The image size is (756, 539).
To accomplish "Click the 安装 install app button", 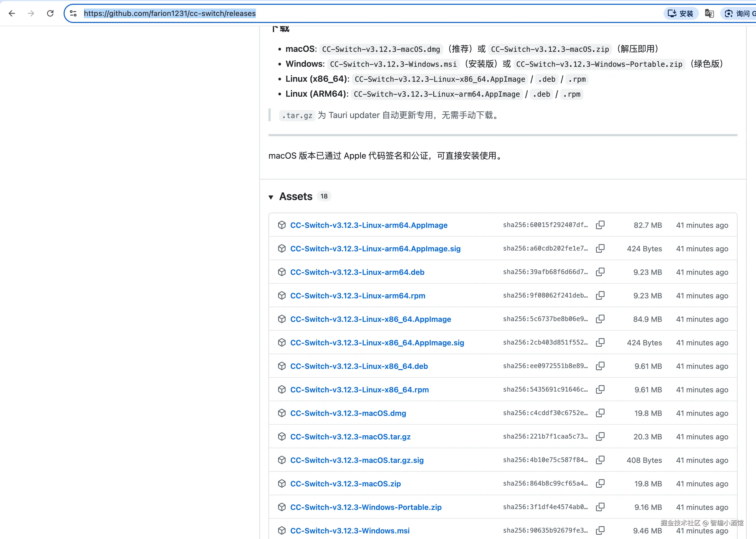I will 681,13.
